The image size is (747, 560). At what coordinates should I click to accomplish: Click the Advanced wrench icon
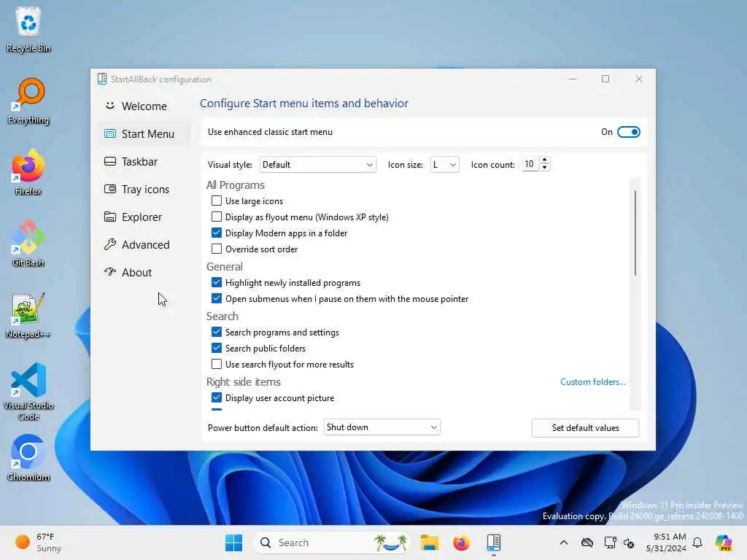click(x=110, y=244)
